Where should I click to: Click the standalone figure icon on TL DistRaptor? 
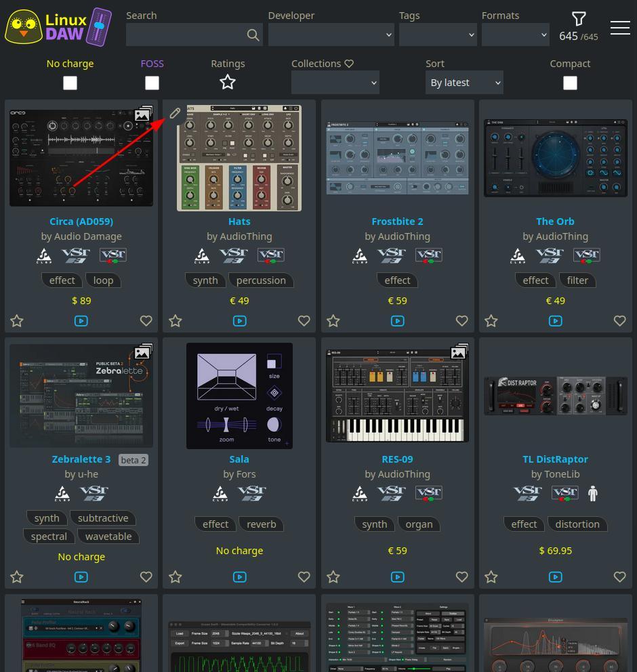(593, 493)
